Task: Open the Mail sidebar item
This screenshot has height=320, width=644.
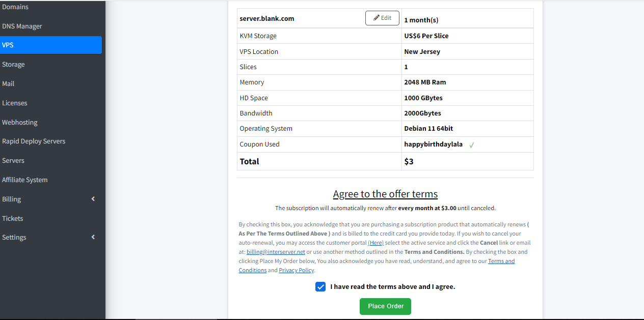Action: coord(8,83)
